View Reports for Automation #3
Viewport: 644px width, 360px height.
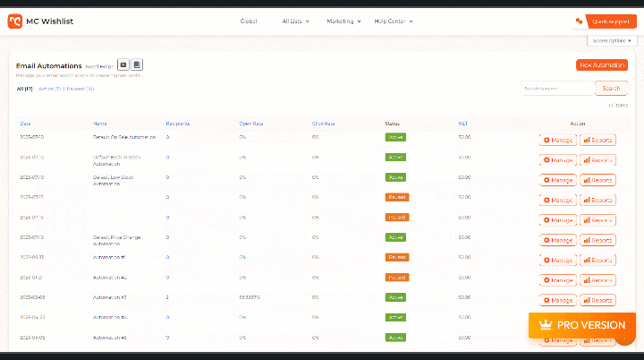[x=597, y=300]
